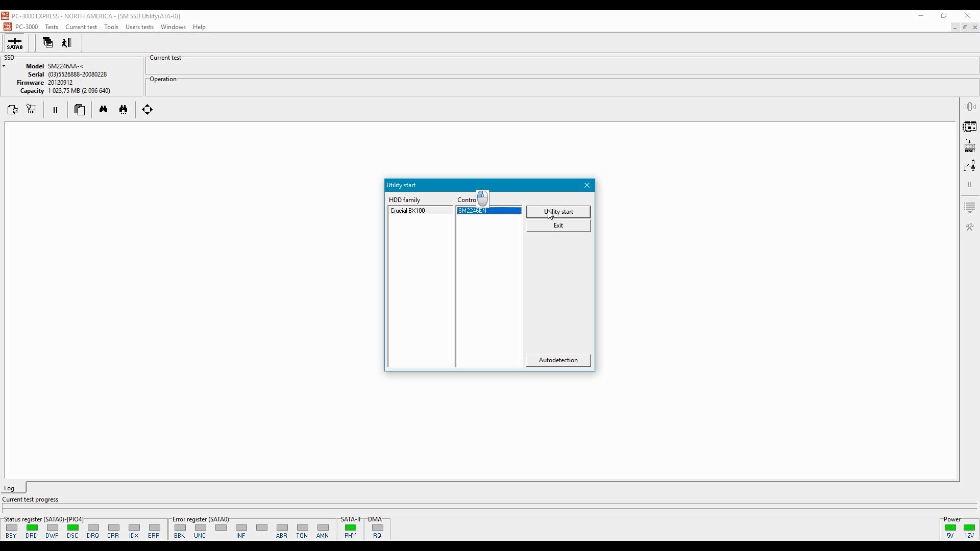The height and width of the screenshot is (551, 980).
Task: Click the SATA0 port toolbar button
Action: [x=15, y=43]
